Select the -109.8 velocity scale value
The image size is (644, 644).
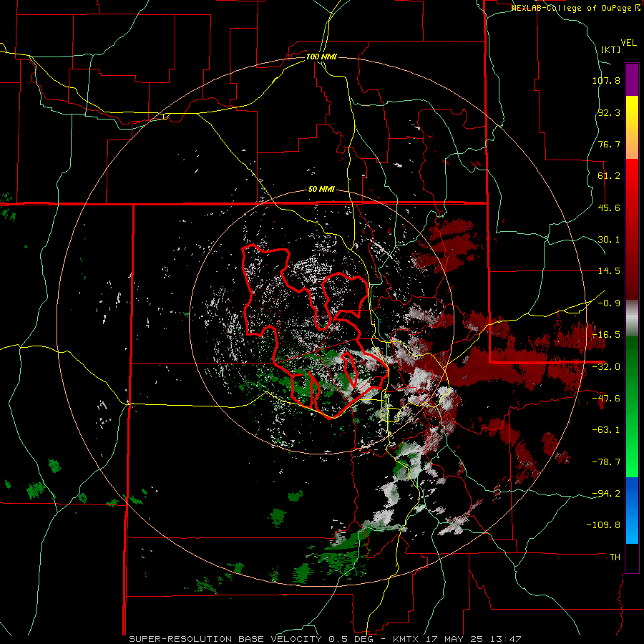pos(604,525)
